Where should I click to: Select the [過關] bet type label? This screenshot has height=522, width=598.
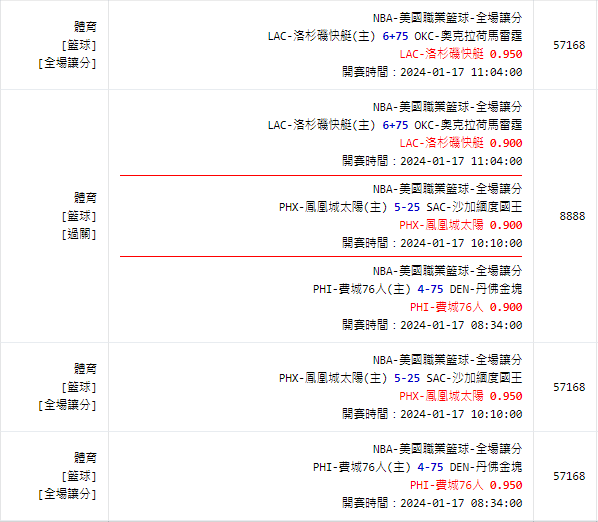79,234
